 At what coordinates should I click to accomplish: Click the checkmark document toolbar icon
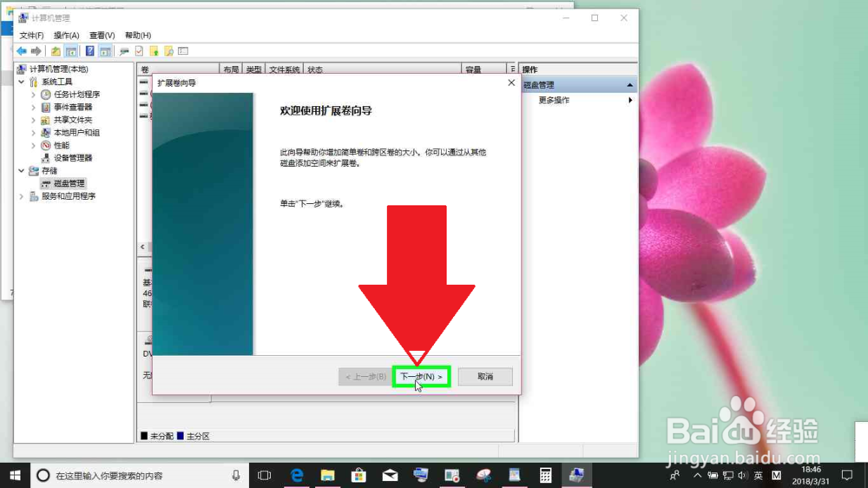(139, 51)
